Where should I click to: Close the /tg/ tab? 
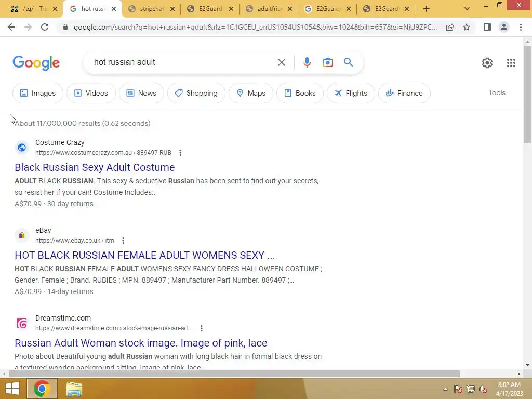pos(55,9)
